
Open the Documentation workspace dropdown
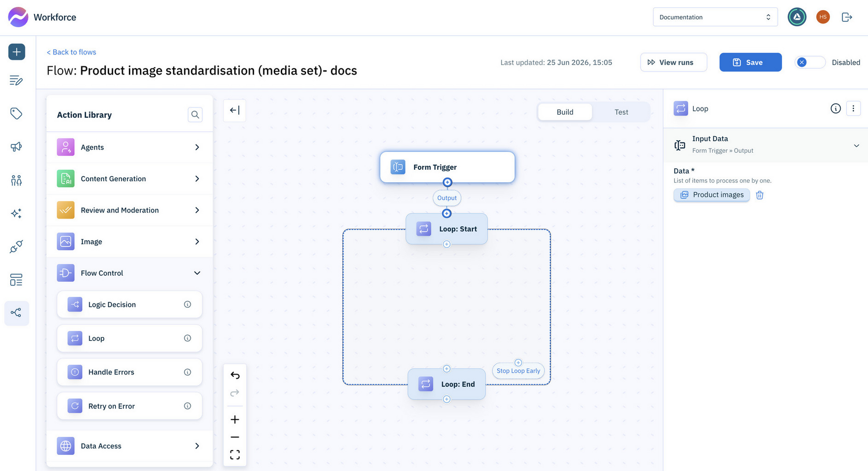tap(715, 17)
